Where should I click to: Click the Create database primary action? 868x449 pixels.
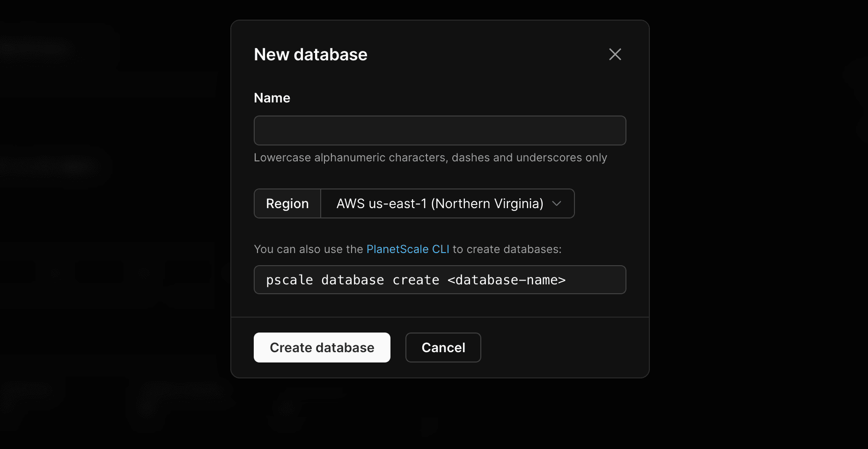pyautogui.click(x=322, y=348)
